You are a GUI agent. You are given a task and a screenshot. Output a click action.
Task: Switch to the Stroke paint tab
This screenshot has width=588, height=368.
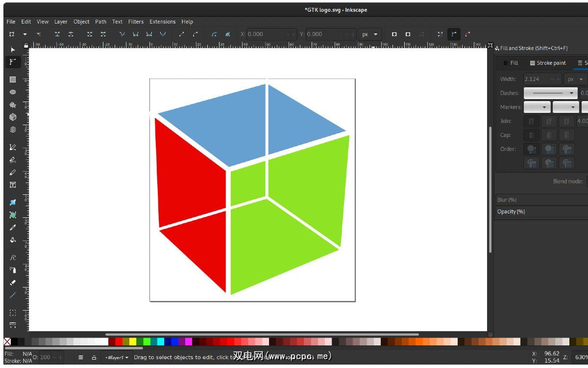(x=547, y=63)
